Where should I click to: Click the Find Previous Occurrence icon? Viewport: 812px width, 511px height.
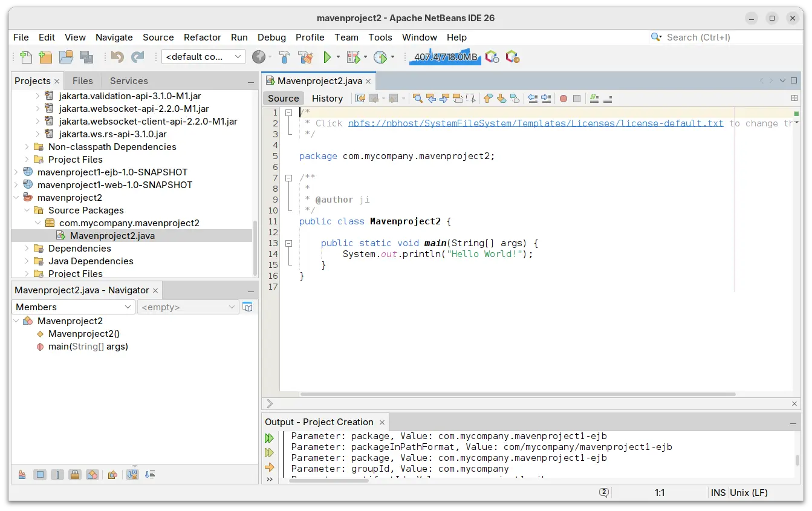(431, 99)
